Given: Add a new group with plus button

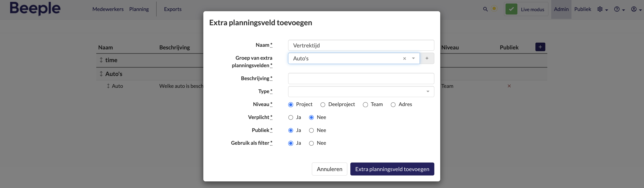Looking at the screenshot, I should click(427, 58).
